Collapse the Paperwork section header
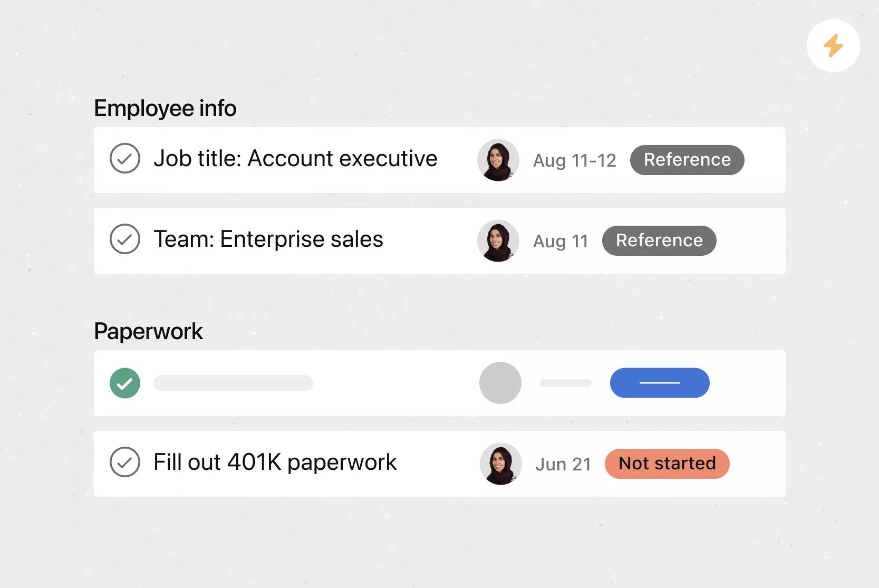Viewport: 879px width, 588px height. [148, 332]
